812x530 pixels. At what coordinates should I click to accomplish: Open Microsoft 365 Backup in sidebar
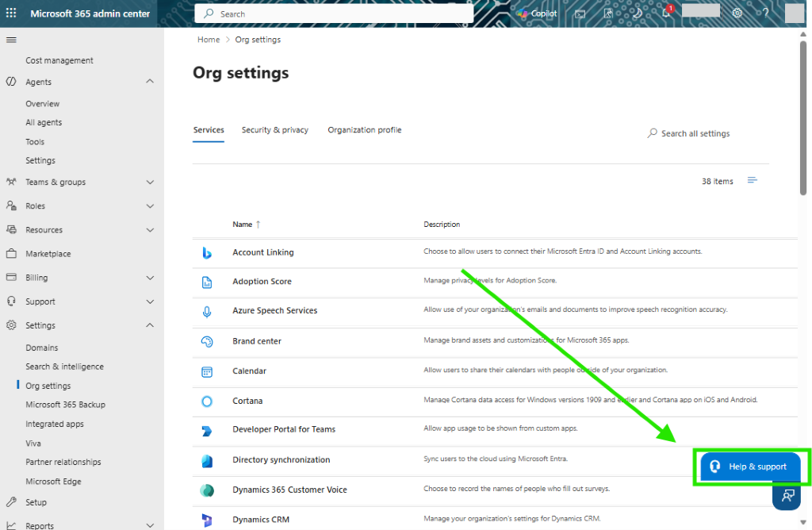(65, 405)
